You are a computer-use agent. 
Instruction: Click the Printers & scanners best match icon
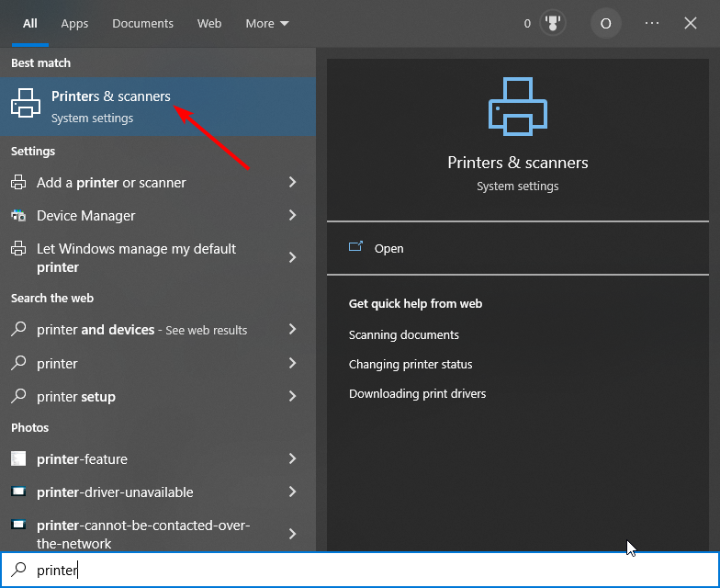[x=26, y=103]
